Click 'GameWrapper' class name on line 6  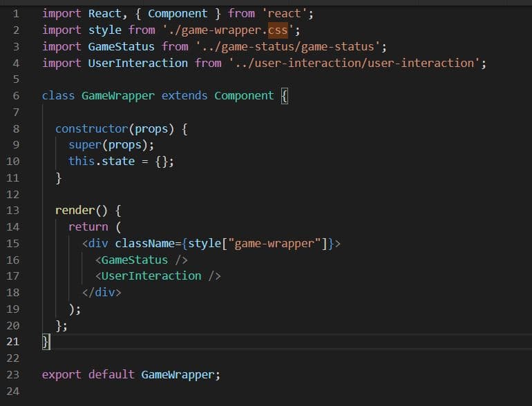[117, 96]
